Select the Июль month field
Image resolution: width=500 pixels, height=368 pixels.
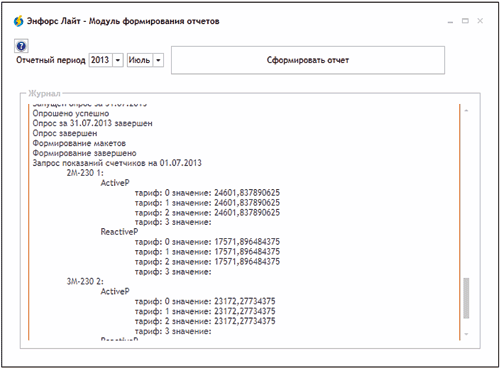pos(140,60)
